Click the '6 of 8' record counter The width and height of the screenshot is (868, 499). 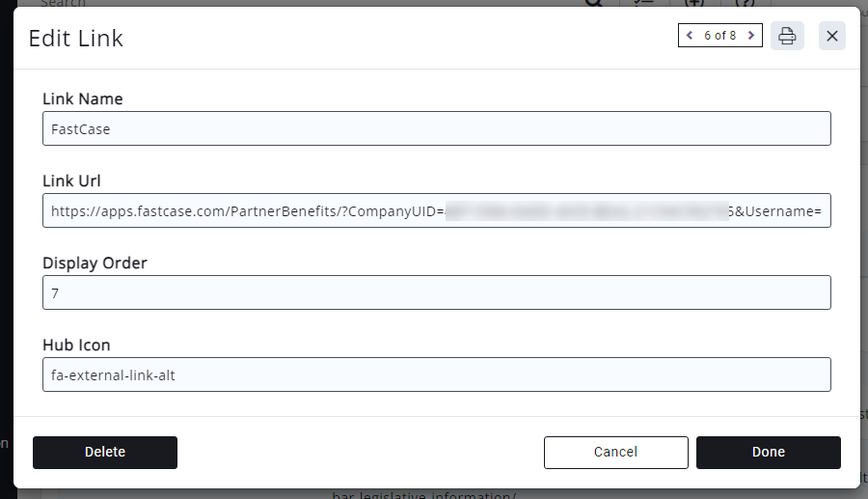719,36
